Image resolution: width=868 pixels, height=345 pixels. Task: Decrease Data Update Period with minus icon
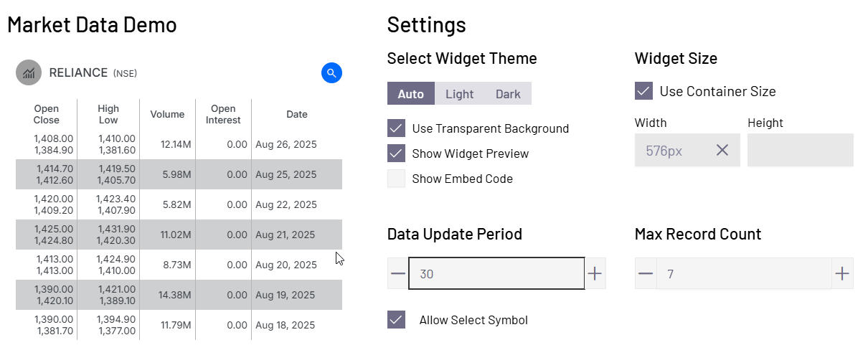point(398,273)
